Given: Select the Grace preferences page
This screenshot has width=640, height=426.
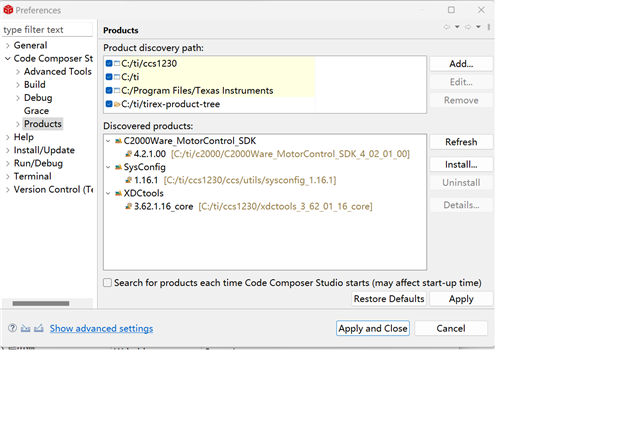Looking at the screenshot, I should (36, 111).
